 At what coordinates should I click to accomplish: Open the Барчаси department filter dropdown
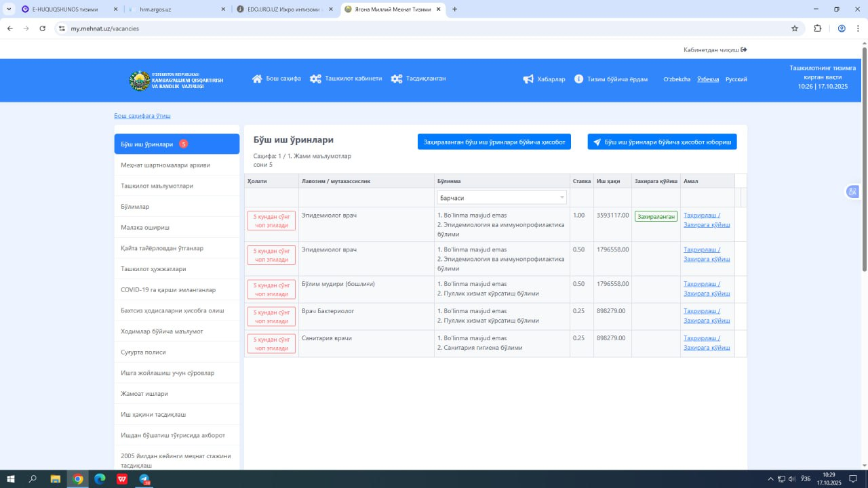(502, 197)
